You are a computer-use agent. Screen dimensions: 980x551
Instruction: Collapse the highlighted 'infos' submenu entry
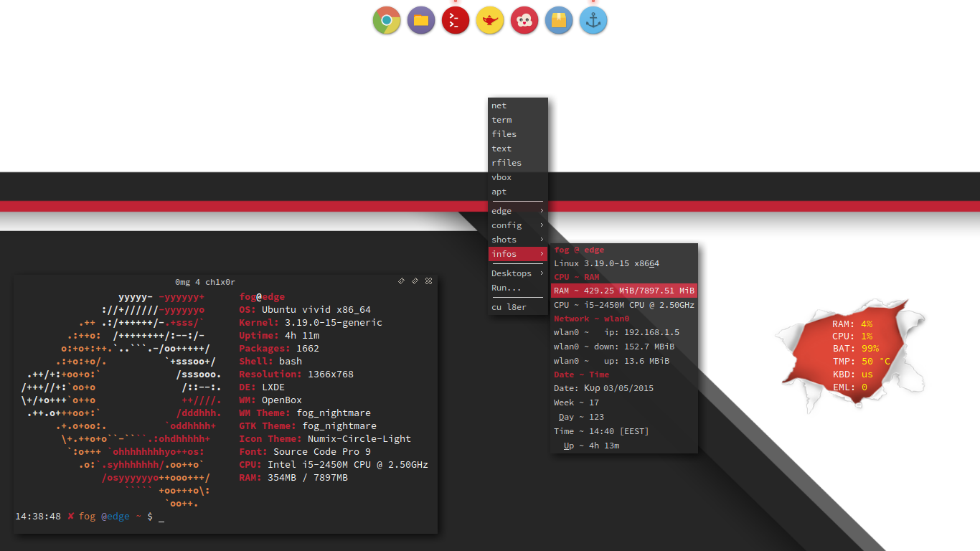(518, 254)
